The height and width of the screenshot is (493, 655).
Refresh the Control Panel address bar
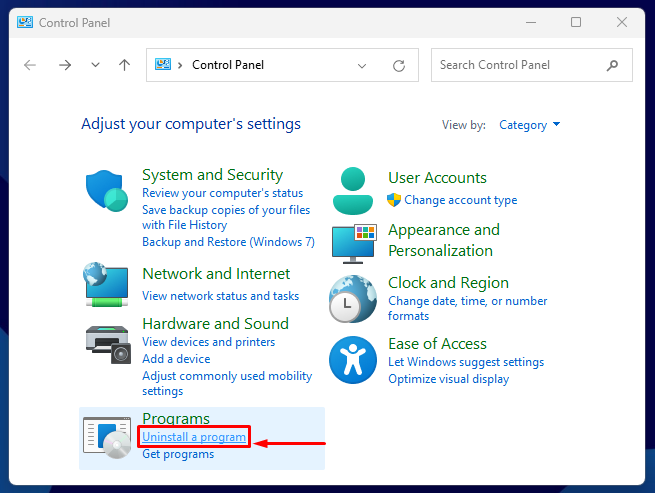399,66
